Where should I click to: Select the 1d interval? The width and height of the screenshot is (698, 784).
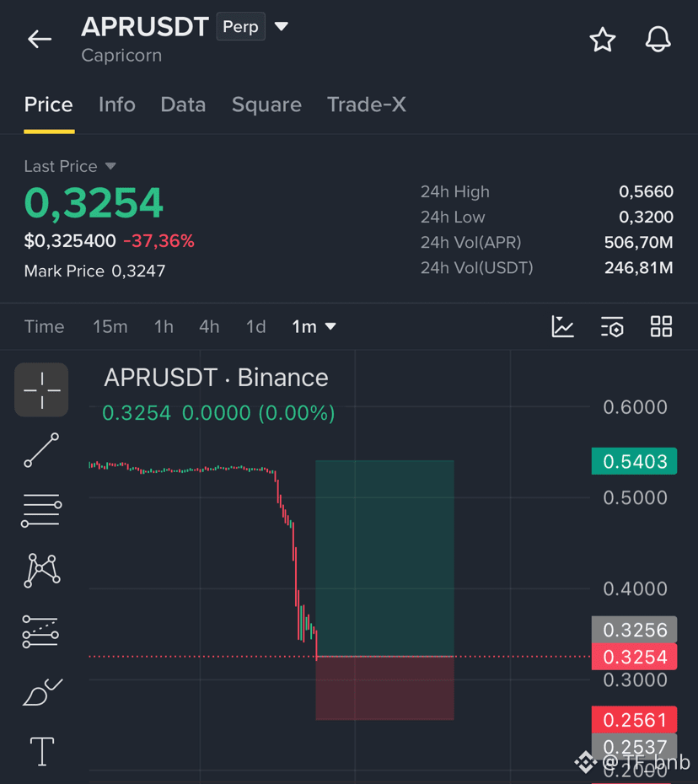[x=255, y=326]
